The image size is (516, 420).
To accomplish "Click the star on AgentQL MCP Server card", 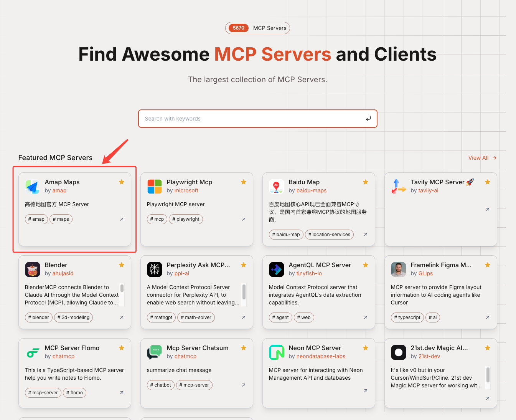I will (x=366, y=265).
